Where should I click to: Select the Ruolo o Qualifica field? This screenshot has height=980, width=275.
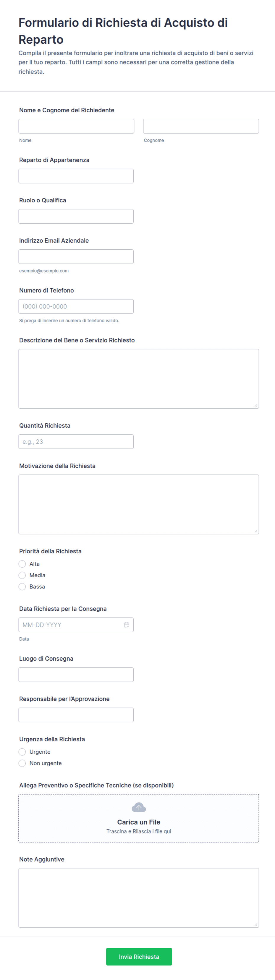click(76, 216)
